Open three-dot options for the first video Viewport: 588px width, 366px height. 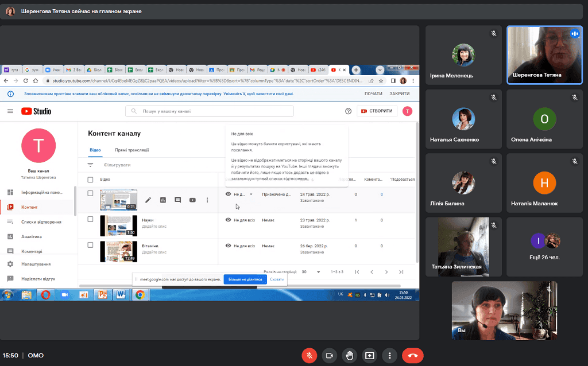click(x=207, y=200)
